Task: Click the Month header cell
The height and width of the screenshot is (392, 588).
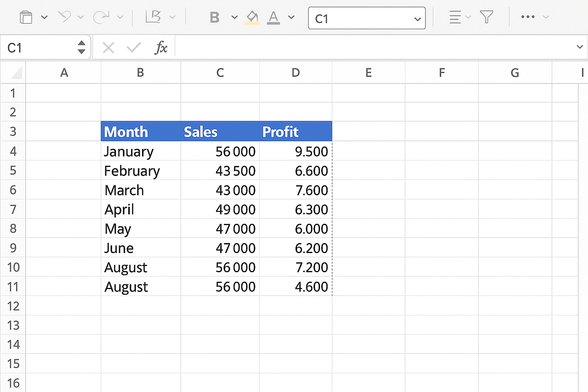Action: (x=141, y=131)
